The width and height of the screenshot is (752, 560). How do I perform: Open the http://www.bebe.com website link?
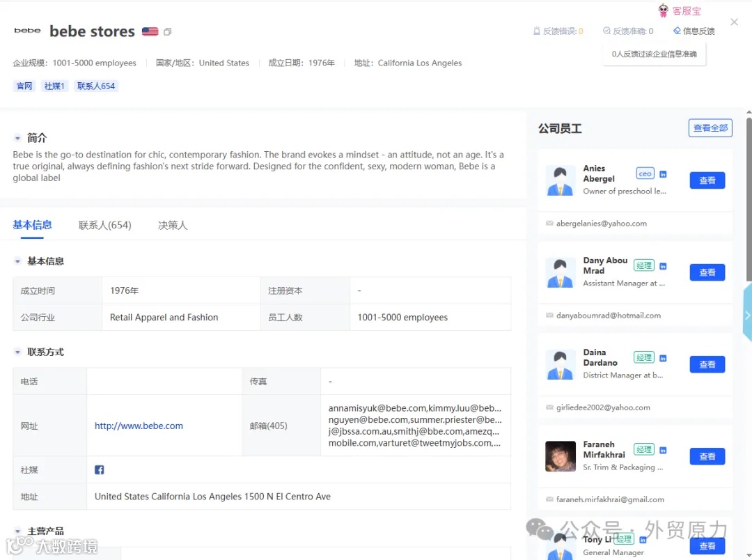(x=139, y=426)
